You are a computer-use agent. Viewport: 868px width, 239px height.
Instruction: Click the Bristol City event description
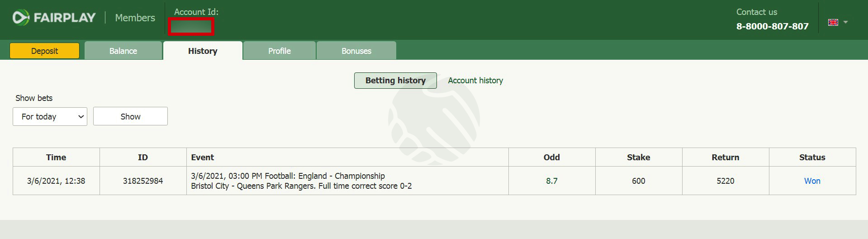click(x=301, y=181)
